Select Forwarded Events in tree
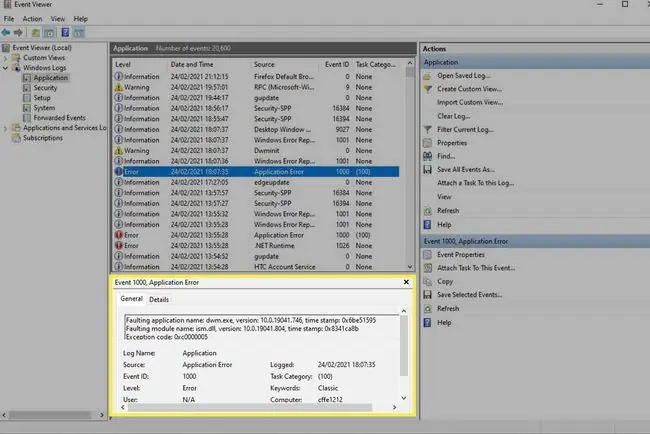This screenshot has height=434, width=650. pos(60,118)
